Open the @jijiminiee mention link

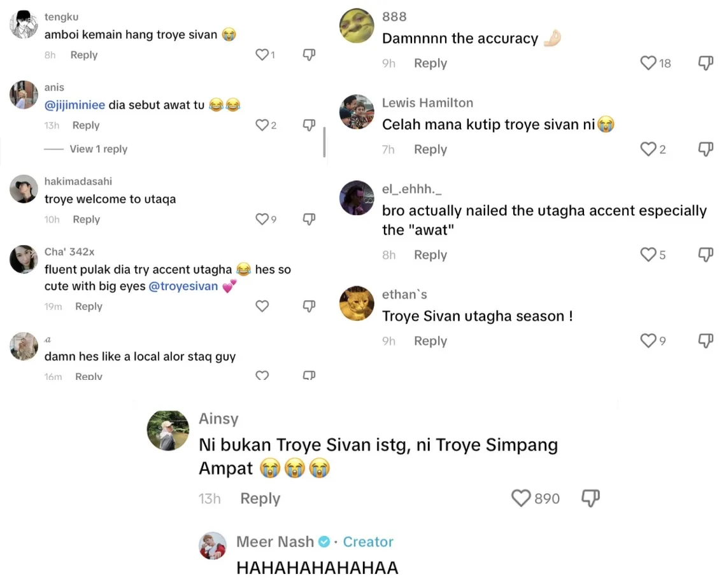pos(75,105)
